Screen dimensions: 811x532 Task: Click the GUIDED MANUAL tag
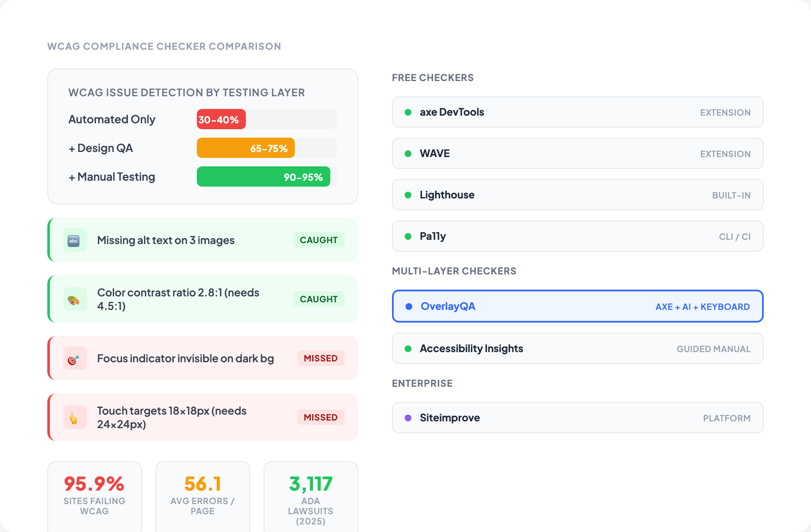click(x=713, y=349)
